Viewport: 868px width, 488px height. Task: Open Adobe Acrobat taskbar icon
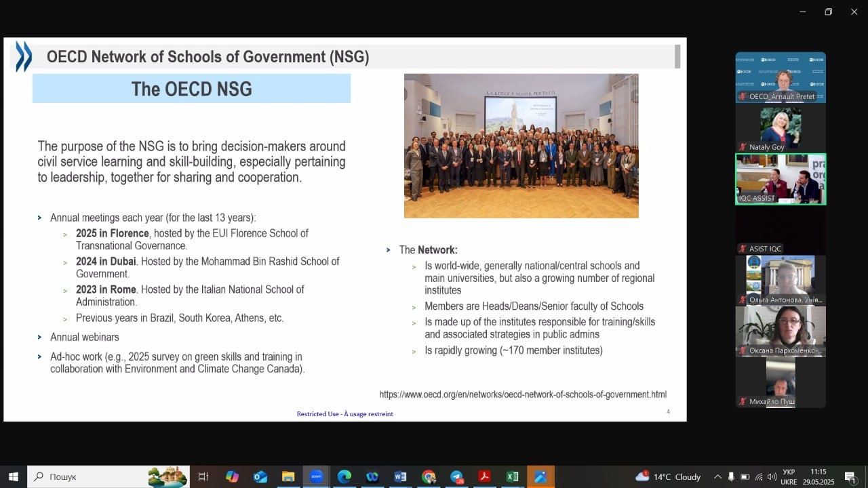484,476
